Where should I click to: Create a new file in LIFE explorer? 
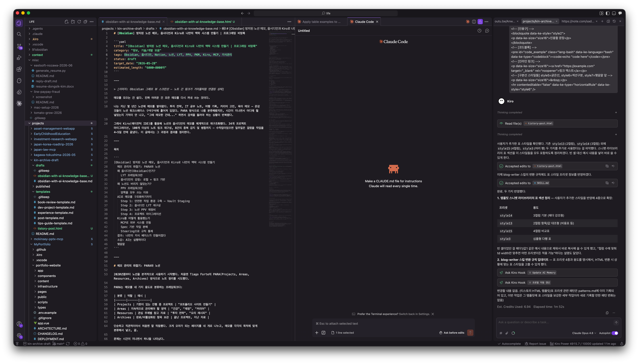click(x=66, y=22)
